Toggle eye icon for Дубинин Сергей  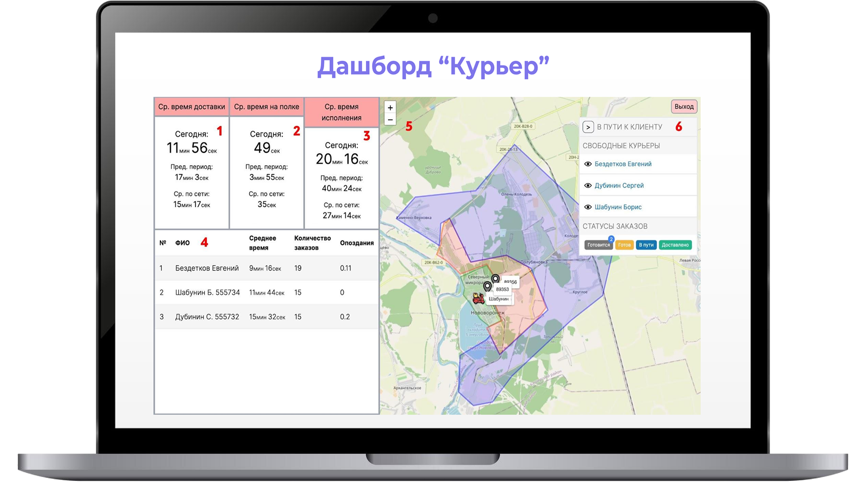pyautogui.click(x=588, y=186)
